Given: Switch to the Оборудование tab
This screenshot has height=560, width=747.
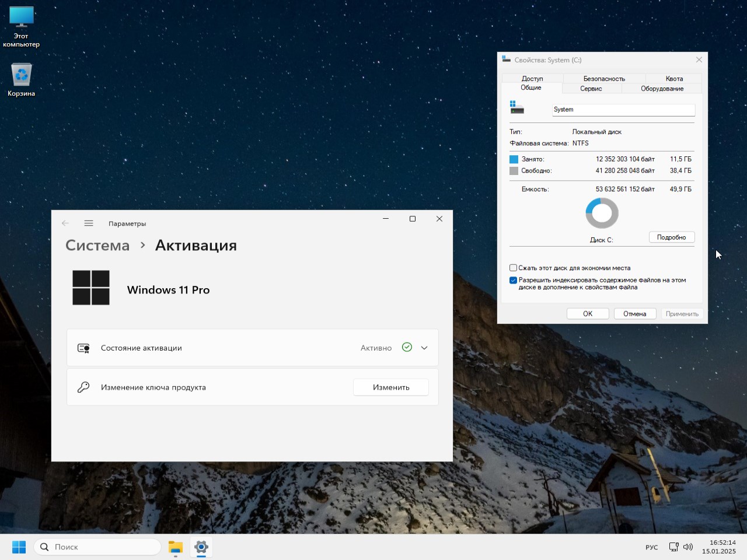Looking at the screenshot, I should click(x=662, y=89).
